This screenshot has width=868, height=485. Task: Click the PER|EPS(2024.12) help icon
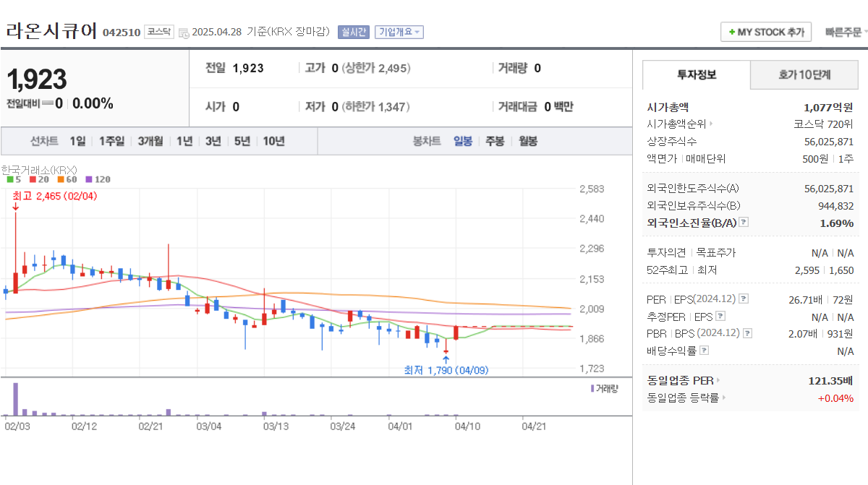(x=743, y=299)
